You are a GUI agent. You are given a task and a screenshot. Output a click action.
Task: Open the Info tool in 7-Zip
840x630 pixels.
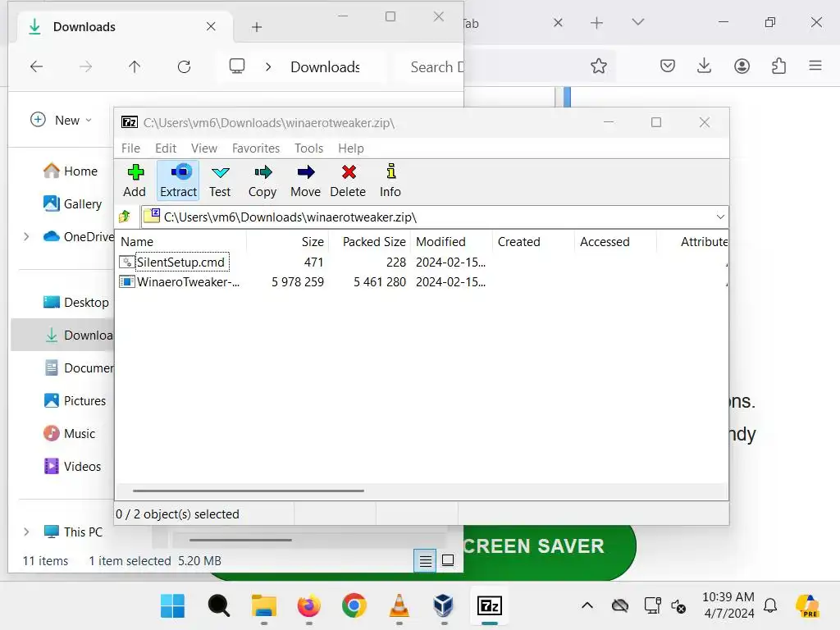(390, 180)
